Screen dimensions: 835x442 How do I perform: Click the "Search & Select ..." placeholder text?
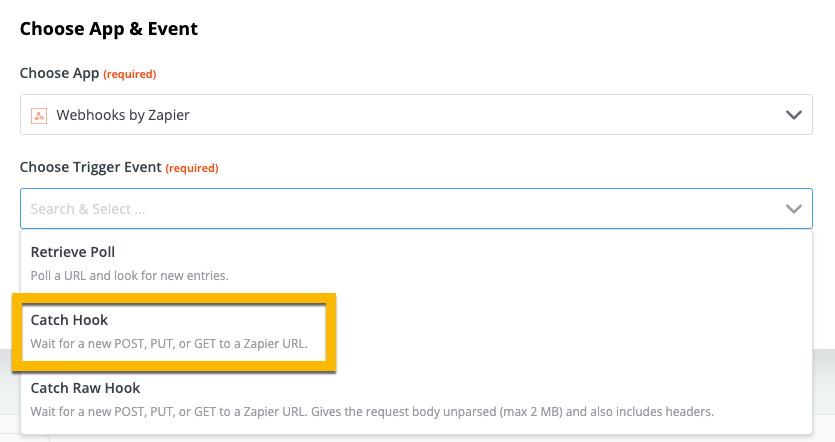[x=88, y=209]
